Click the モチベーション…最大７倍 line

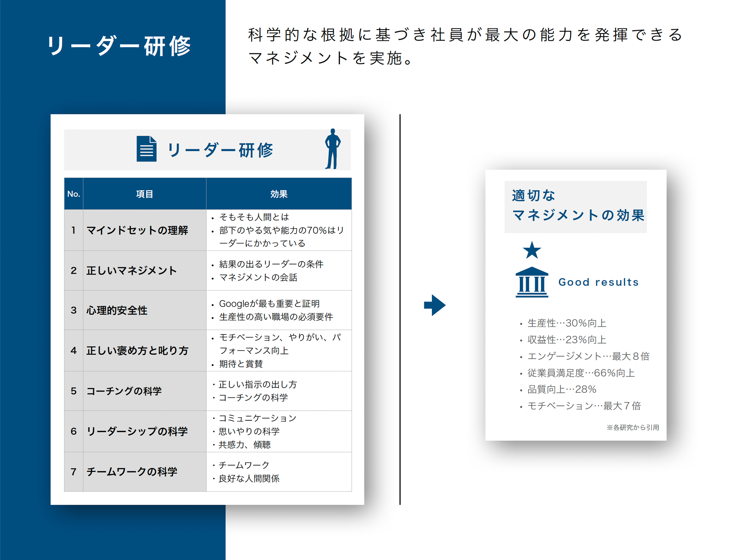tap(584, 406)
